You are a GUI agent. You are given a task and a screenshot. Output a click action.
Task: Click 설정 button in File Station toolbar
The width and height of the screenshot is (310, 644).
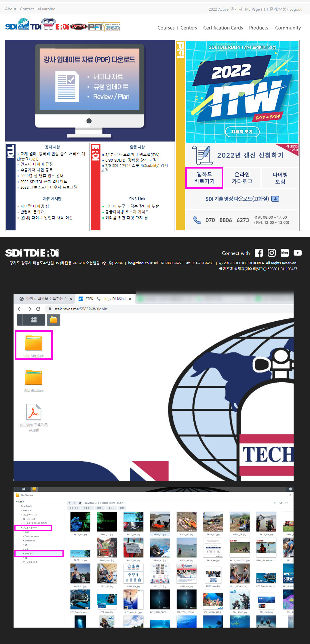point(122,508)
